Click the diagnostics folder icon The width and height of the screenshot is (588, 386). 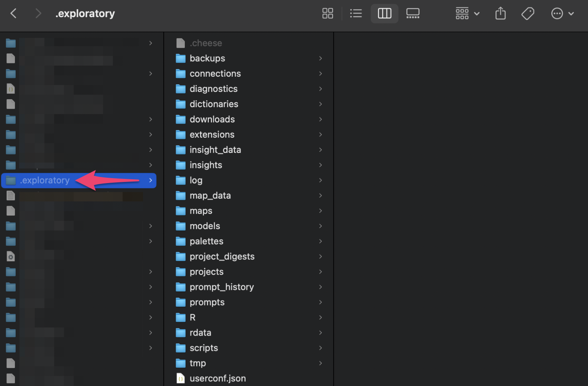tap(181, 89)
